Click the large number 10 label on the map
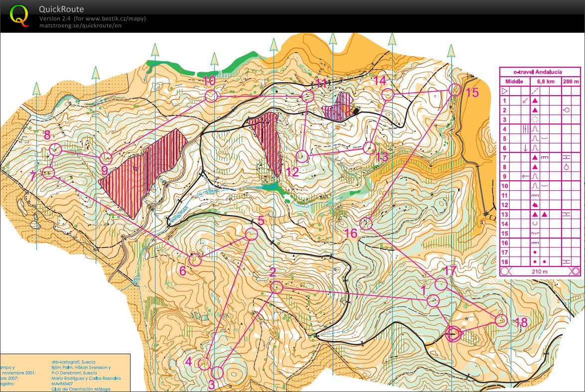 point(209,81)
